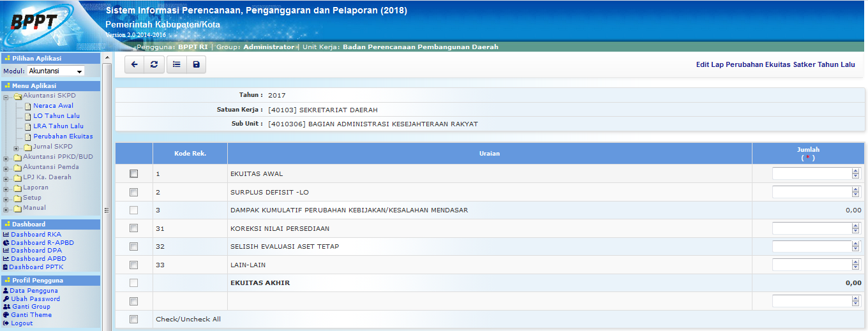Click the save floppy disk icon
The height and width of the screenshot is (331, 868).
[x=196, y=64]
